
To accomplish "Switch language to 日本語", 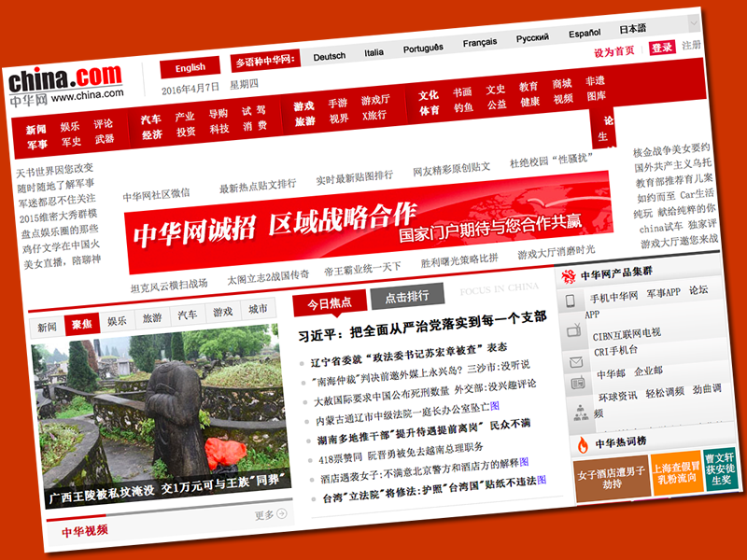I will 633,29.
